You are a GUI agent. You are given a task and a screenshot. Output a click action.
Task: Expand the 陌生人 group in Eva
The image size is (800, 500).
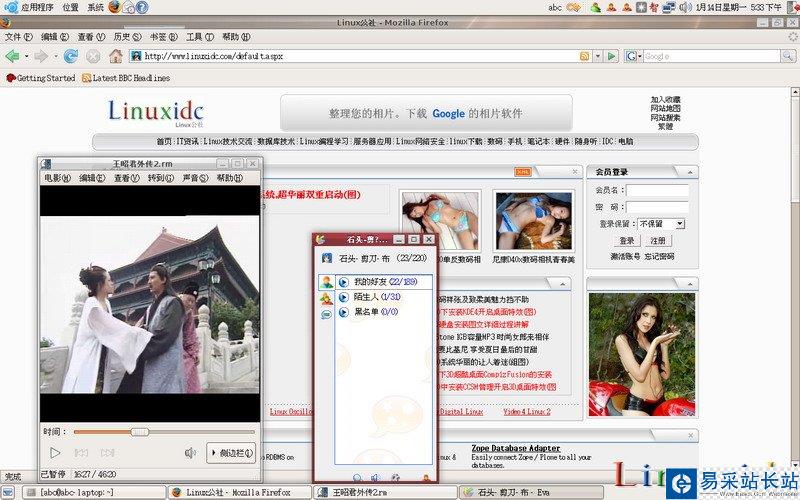pyautogui.click(x=343, y=297)
